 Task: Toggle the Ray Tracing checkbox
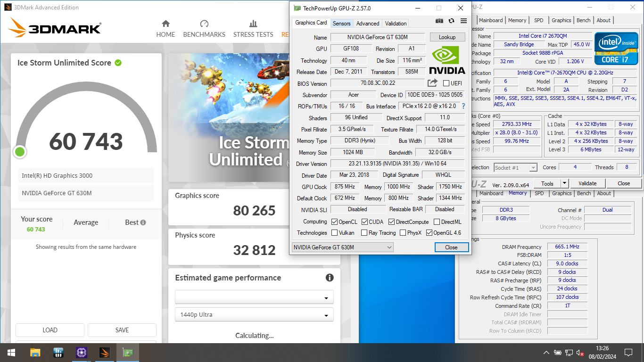(364, 233)
